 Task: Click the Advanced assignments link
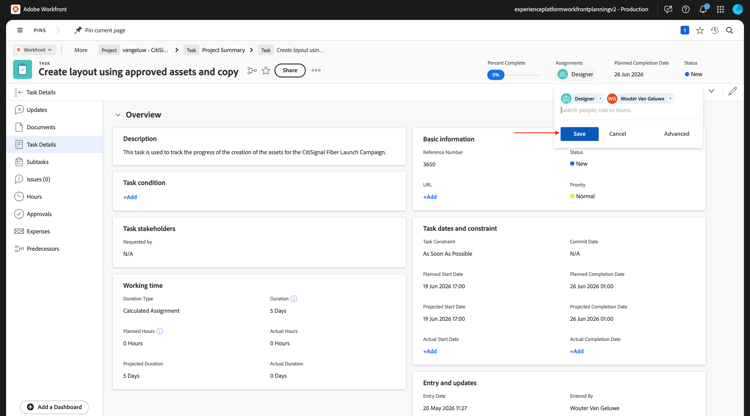[x=676, y=134]
